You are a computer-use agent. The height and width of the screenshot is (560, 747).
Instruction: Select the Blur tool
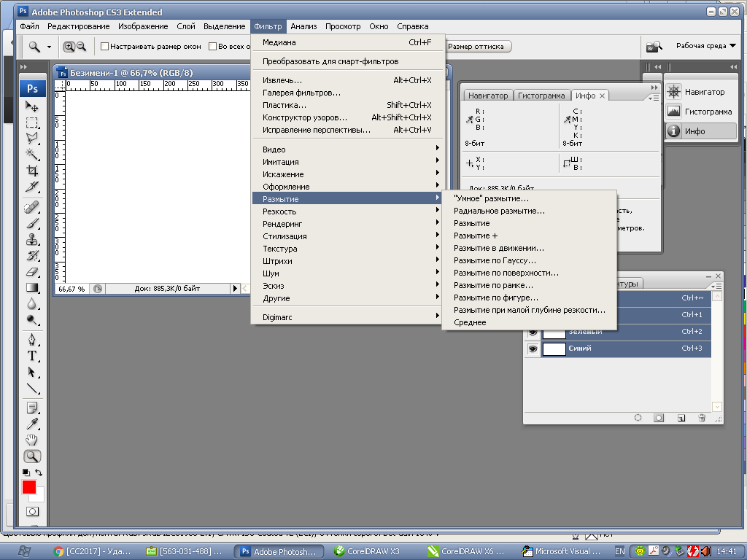(x=32, y=304)
